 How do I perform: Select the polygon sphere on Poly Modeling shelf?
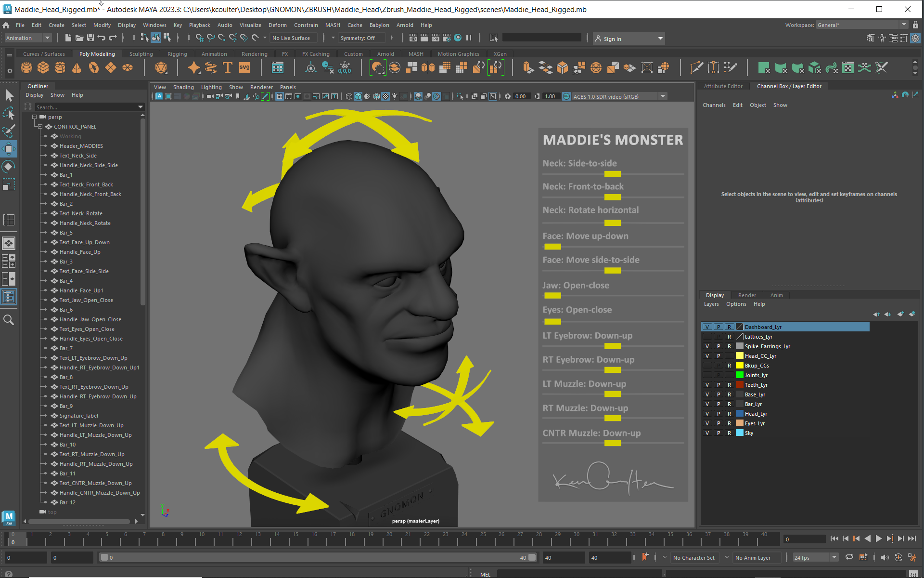tap(26, 67)
